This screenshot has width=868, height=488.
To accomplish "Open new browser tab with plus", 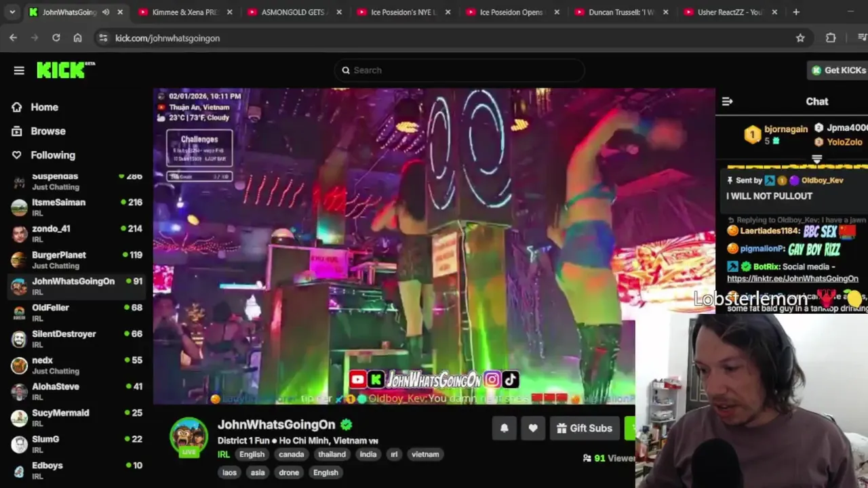I will pyautogui.click(x=796, y=12).
